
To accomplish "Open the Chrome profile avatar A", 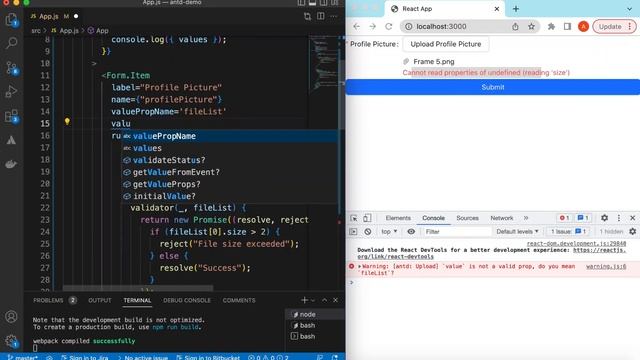I will click(583, 27).
